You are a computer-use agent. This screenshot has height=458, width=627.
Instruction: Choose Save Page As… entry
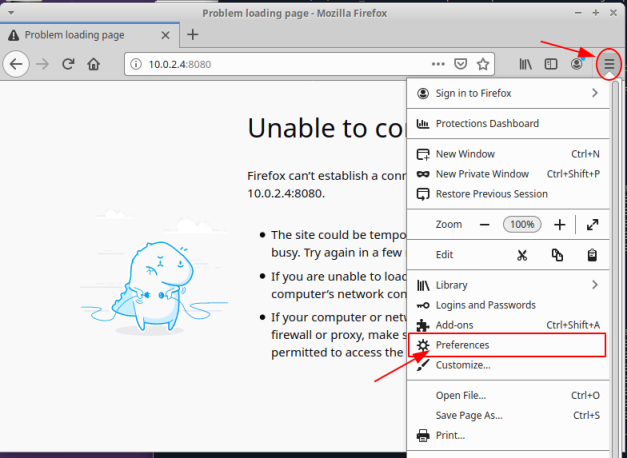click(508, 416)
